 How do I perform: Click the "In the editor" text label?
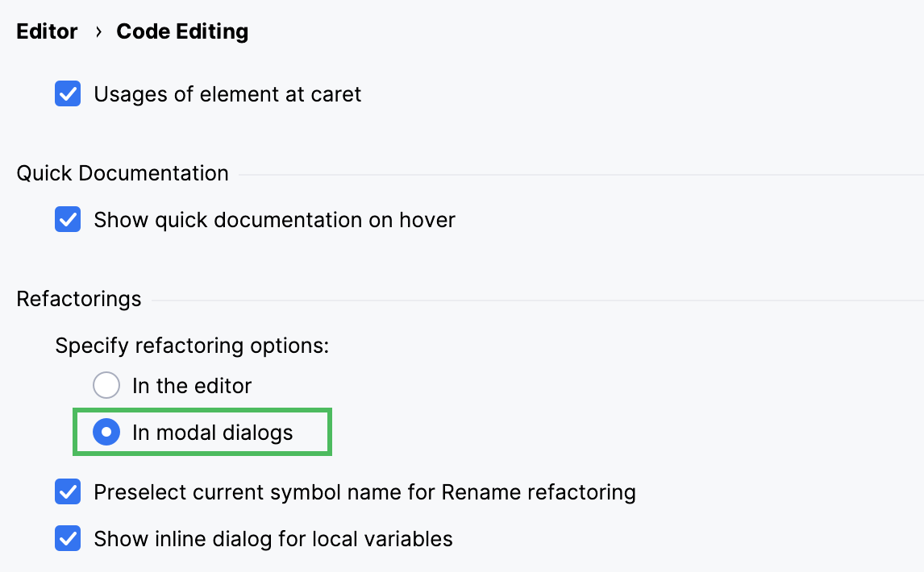[192, 386]
